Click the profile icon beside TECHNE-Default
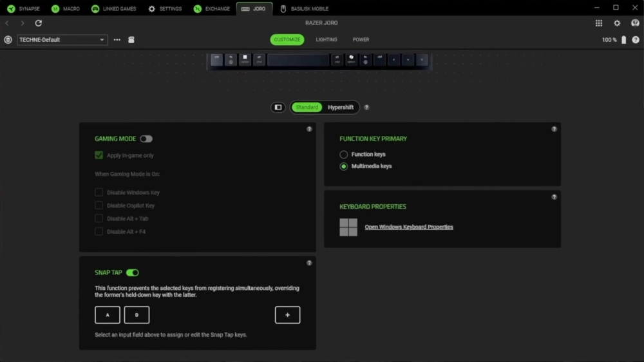The image size is (644, 362). [8, 40]
